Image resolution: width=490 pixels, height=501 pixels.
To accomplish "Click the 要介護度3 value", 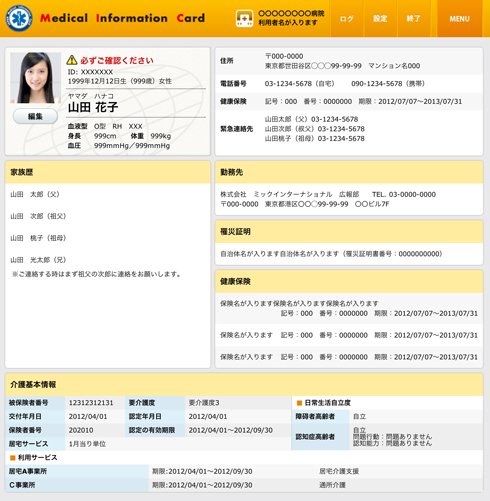I will click(x=204, y=403).
